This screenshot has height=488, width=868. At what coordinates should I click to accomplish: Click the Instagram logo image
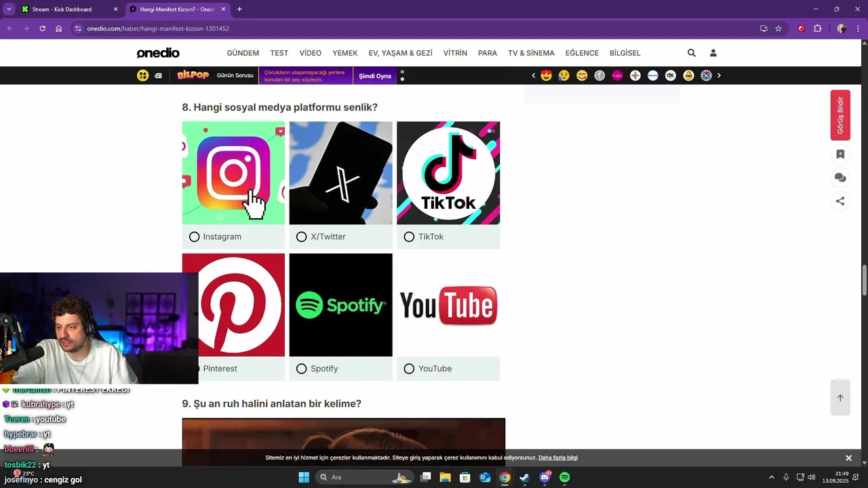[x=233, y=173]
